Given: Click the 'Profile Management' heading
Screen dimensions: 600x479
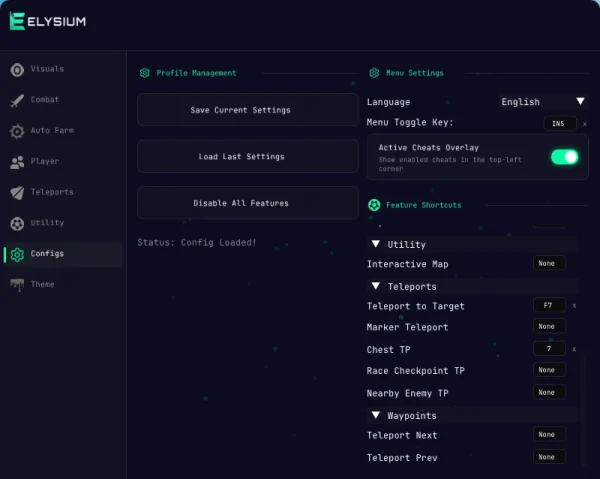Looking at the screenshot, I should pyautogui.click(x=196, y=73).
